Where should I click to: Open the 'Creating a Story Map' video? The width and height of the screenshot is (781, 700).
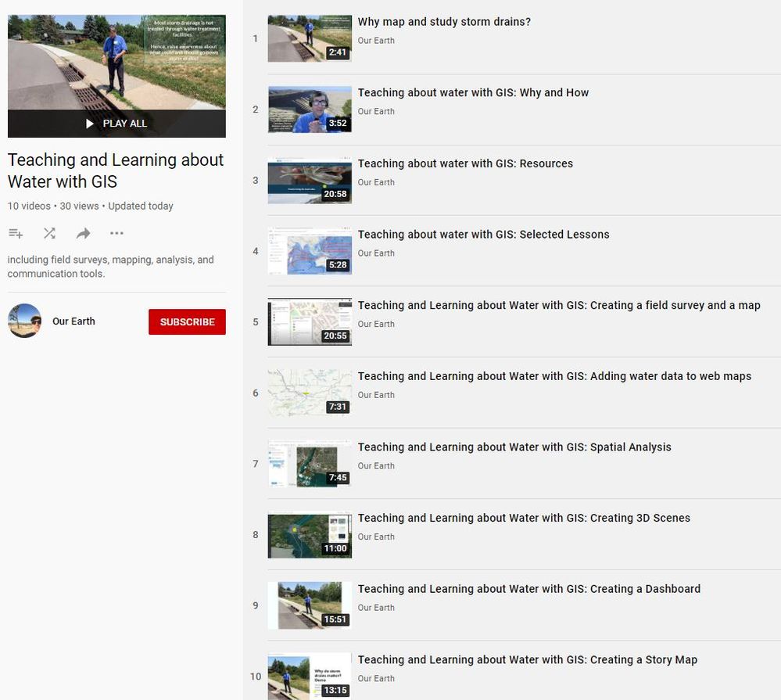[x=527, y=659]
